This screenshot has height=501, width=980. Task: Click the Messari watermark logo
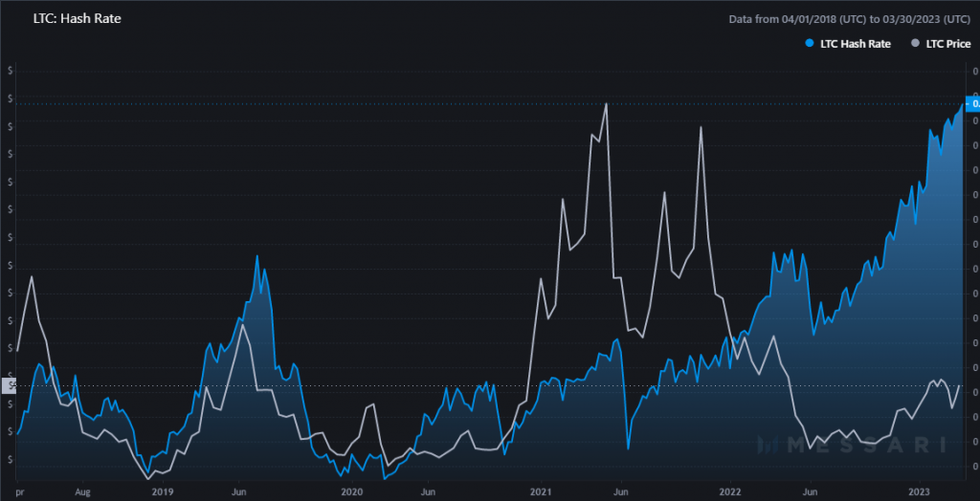tap(851, 445)
